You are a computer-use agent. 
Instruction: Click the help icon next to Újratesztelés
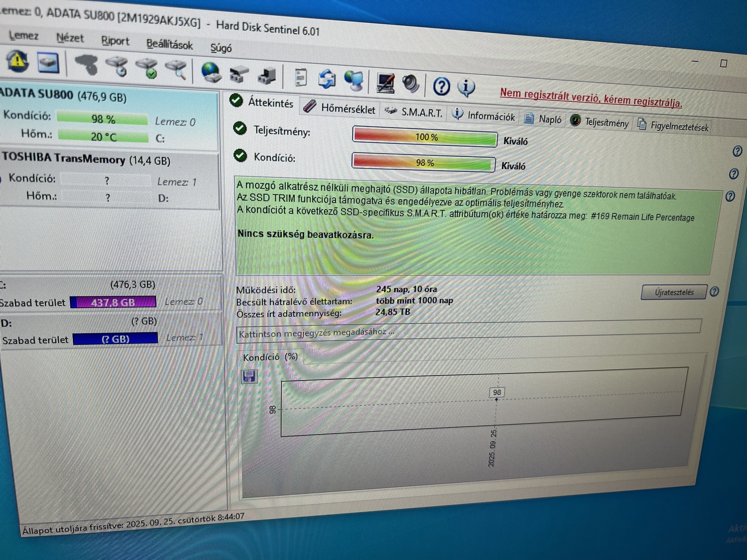(714, 292)
